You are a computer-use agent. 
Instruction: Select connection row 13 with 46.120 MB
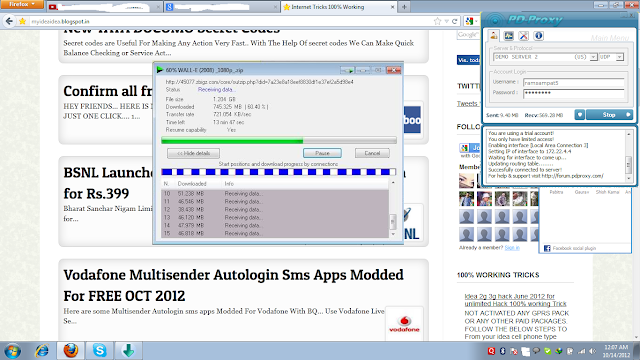(x=276, y=218)
